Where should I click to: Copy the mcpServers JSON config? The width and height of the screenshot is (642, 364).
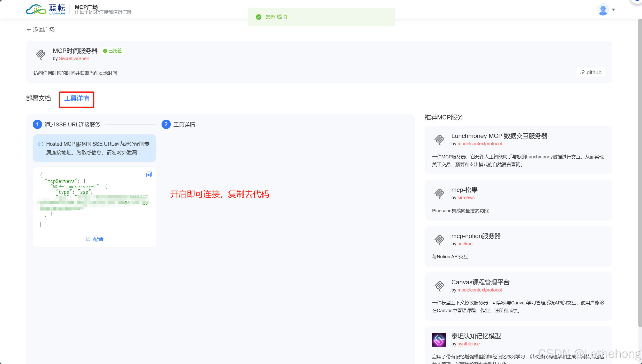(149, 175)
